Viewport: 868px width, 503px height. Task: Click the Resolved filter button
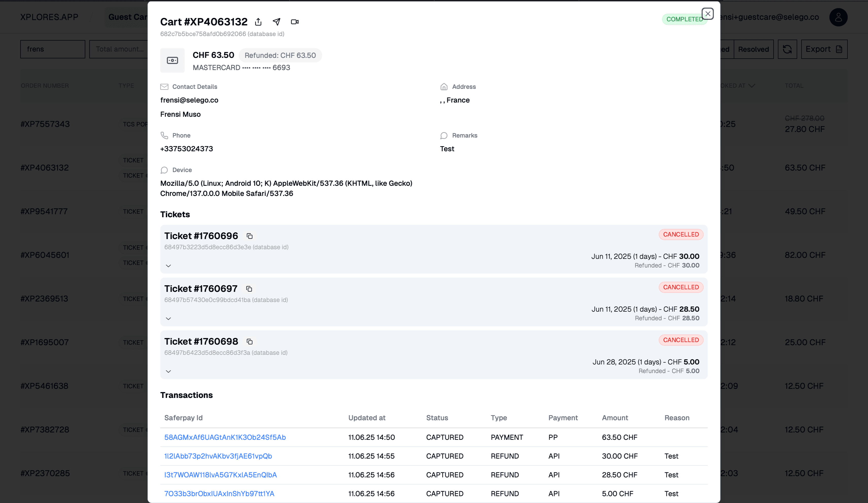pos(754,49)
